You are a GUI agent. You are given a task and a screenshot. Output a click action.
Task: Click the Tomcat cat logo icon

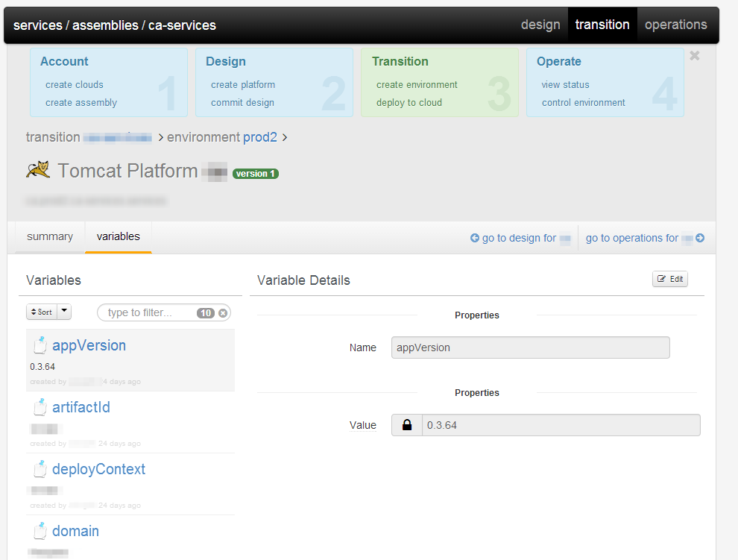(38, 170)
